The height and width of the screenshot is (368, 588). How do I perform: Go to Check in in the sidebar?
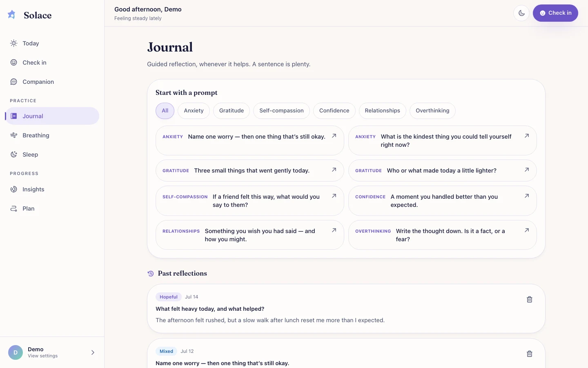(52, 63)
